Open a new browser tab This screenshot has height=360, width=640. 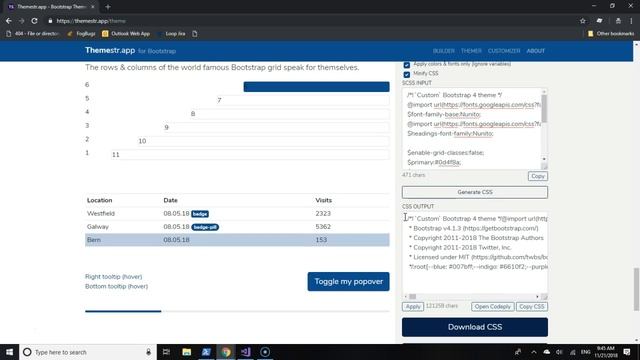pos(108,7)
